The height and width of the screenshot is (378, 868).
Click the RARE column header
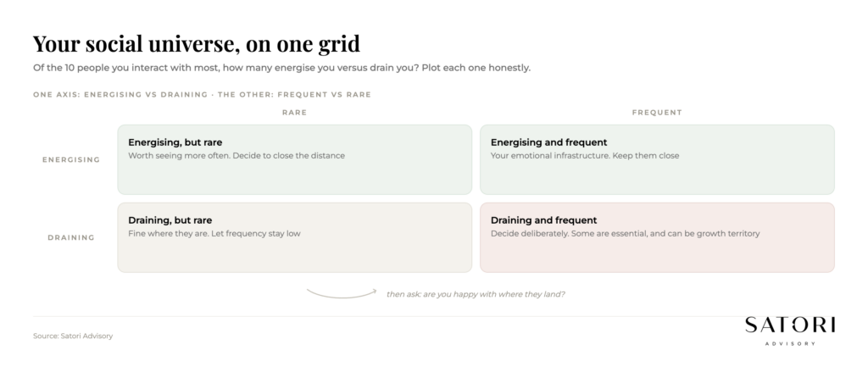[x=294, y=113]
